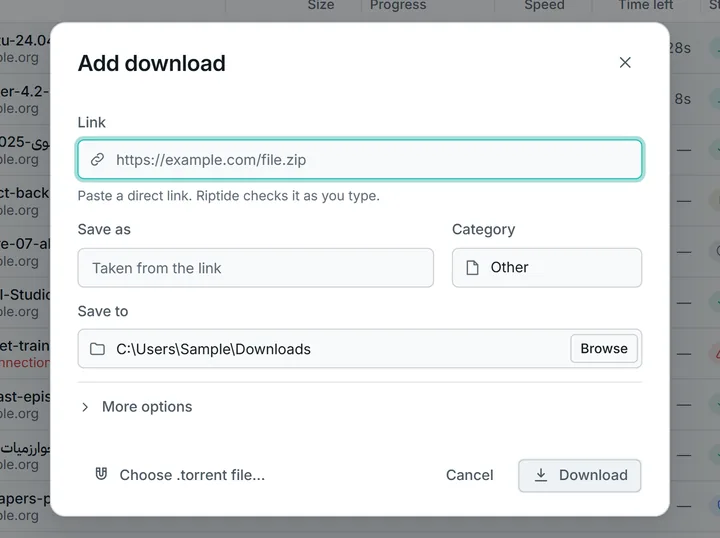Browse for a download folder
This screenshot has height=538, width=720.
pos(604,348)
